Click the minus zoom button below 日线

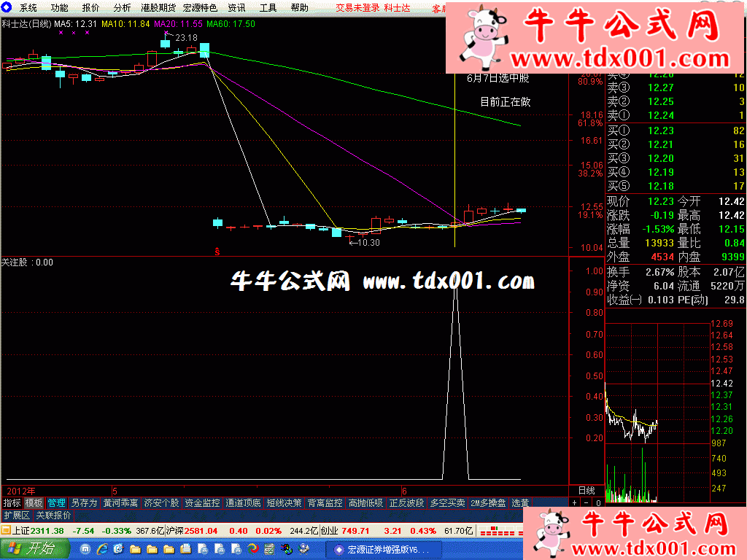click(x=587, y=503)
